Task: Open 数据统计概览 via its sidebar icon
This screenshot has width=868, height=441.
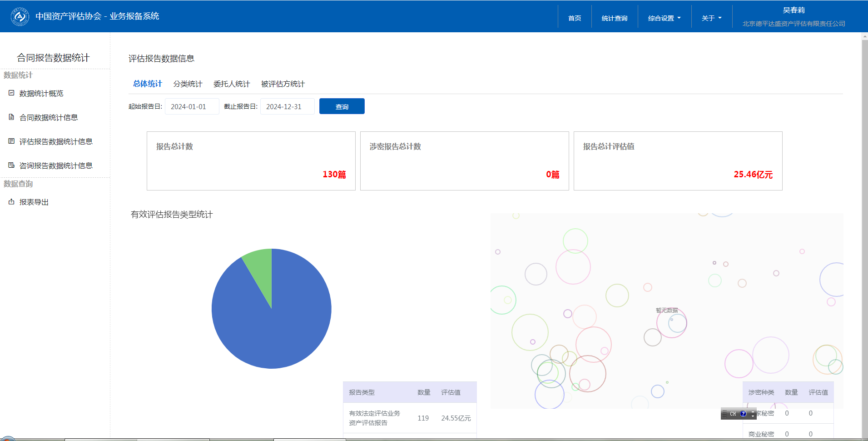Action: (x=11, y=93)
